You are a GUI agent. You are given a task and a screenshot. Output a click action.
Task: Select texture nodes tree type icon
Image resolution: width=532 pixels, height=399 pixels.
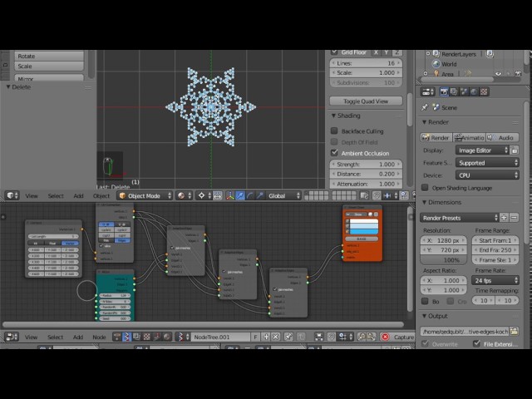pyautogui.click(x=146, y=337)
